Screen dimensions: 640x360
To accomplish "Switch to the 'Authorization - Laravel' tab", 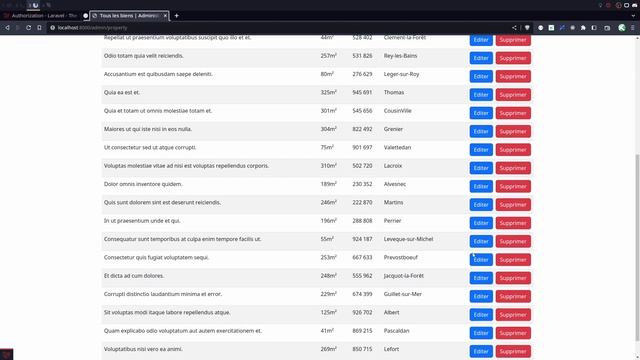I will [x=41, y=16].
